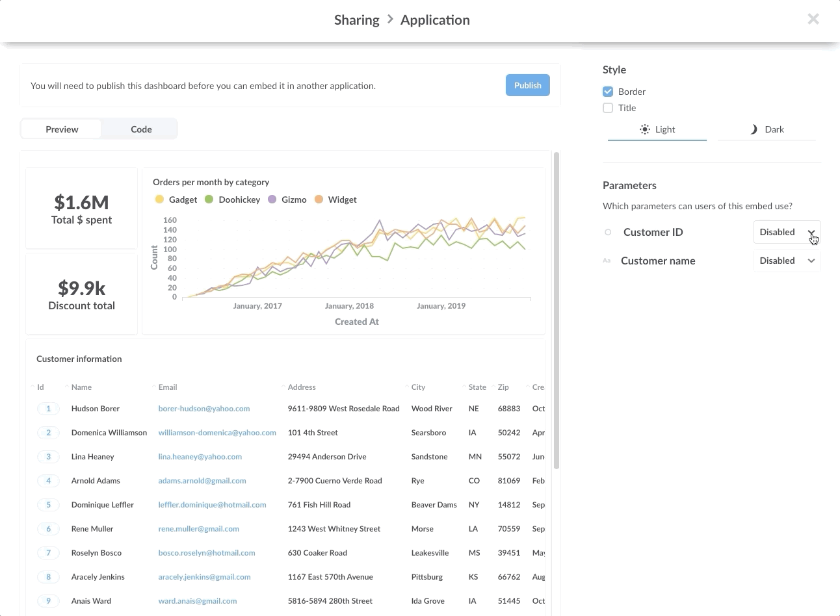The height and width of the screenshot is (616, 840).
Task: Click the moon icon for Dark theme
Action: tap(754, 129)
